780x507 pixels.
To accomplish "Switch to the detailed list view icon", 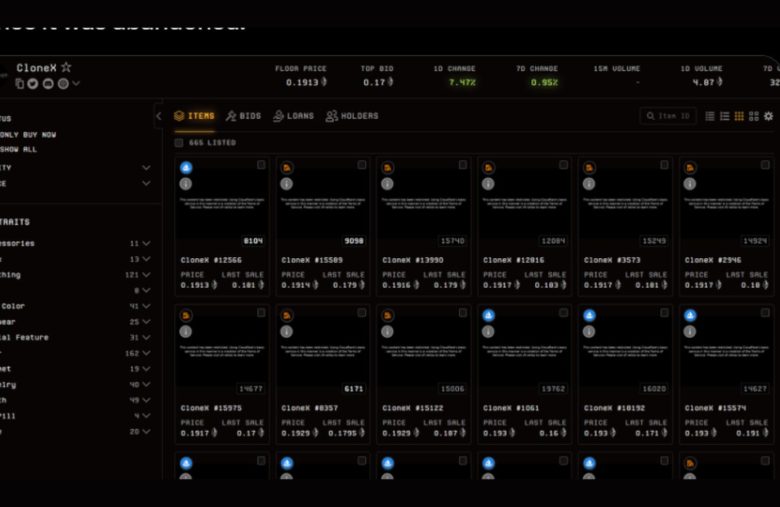I will [x=724, y=116].
